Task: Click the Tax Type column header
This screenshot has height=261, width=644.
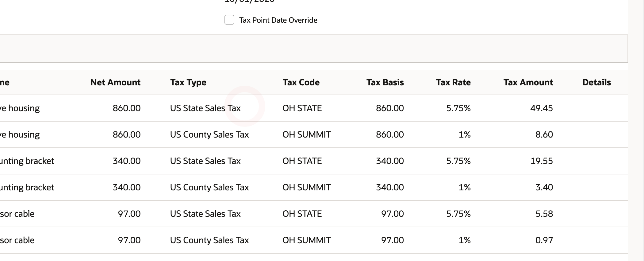Action: pos(188,83)
